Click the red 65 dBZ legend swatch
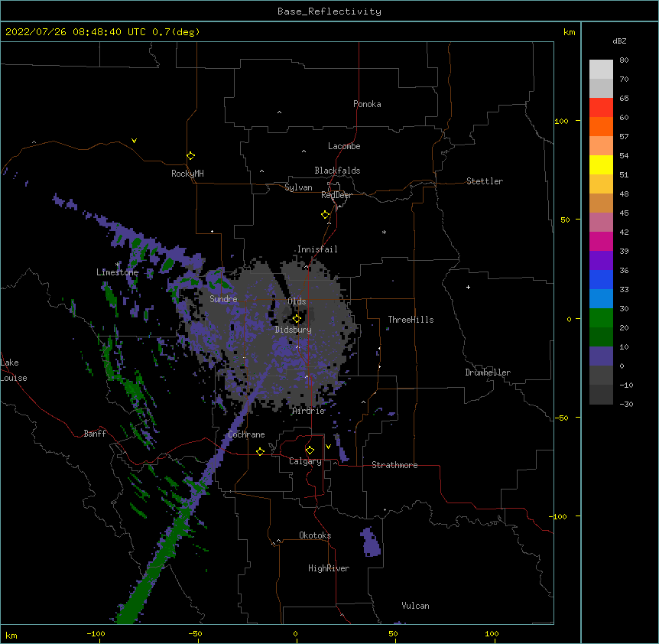This screenshot has height=644, width=659. tap(601, 107)
